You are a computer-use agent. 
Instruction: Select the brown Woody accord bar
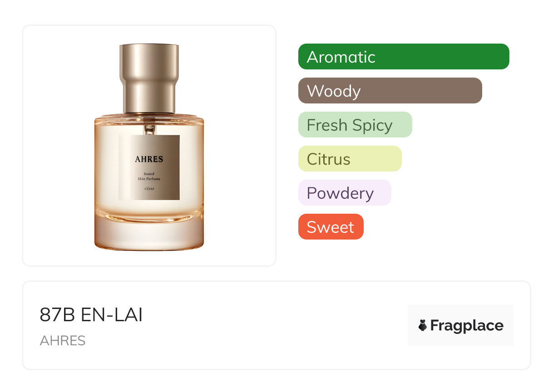tap(390, 91)
